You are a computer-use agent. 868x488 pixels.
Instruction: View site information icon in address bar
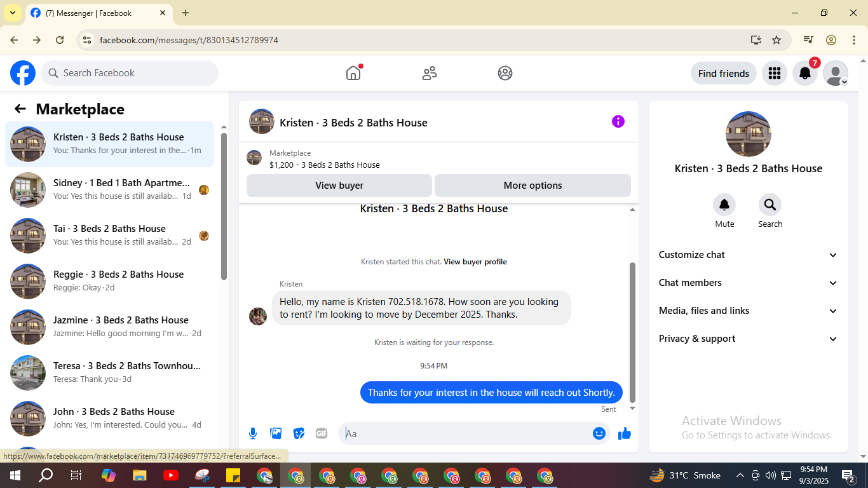(x=88, y=40)
